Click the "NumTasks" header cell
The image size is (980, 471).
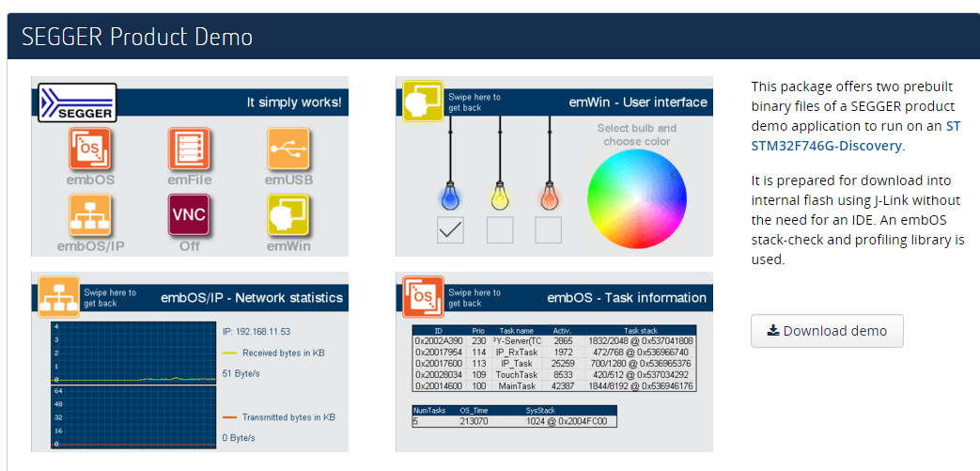point(428,410)
